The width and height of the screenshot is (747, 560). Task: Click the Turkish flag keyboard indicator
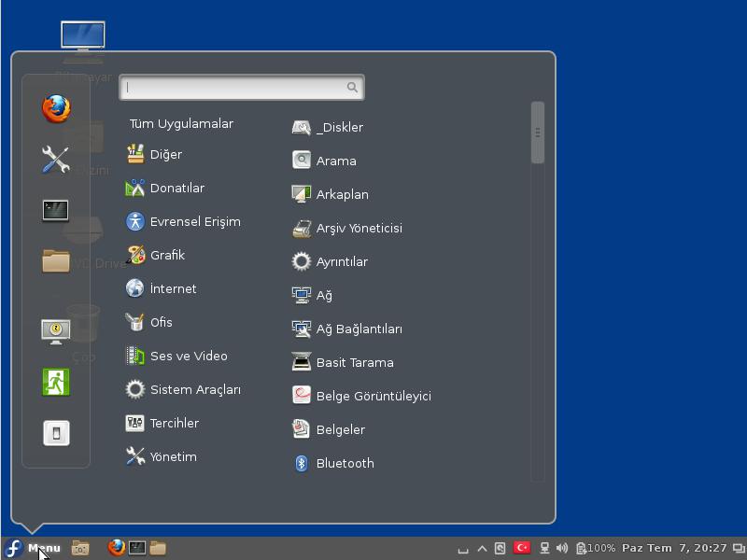tap(521, 549)
